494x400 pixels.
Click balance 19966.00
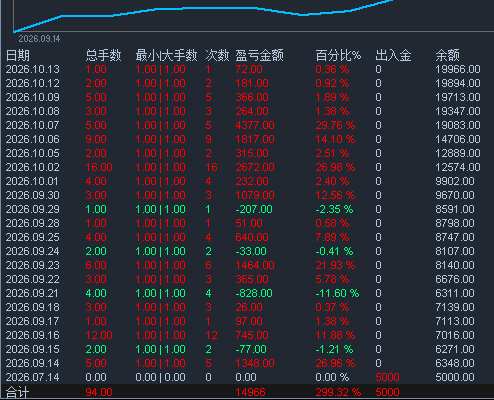click(x=458, y=69)
